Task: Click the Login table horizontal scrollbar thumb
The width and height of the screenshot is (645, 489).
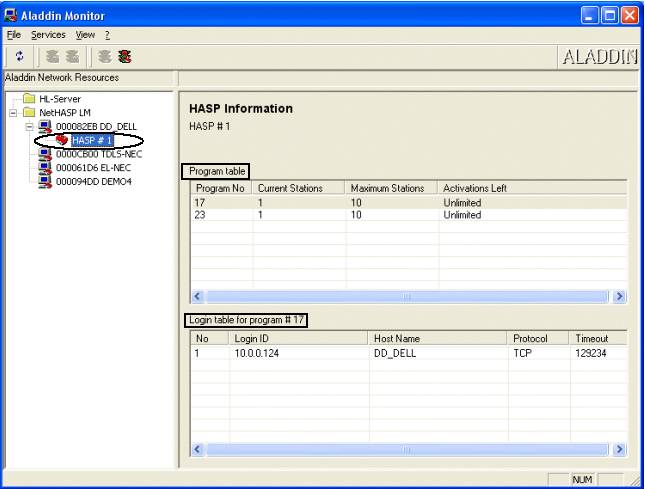Action: pos(406,450)
